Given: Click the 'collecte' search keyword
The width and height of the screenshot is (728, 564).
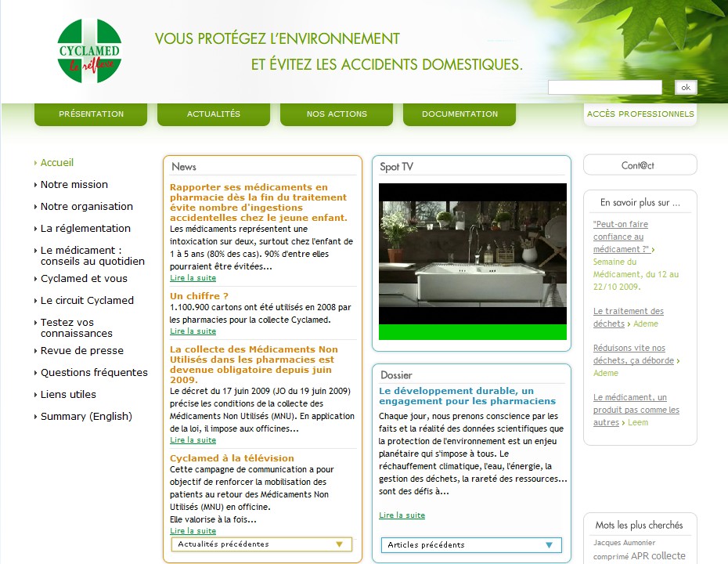Looking at the screenshot, I should pyautogui.click(x=668, y=555).
